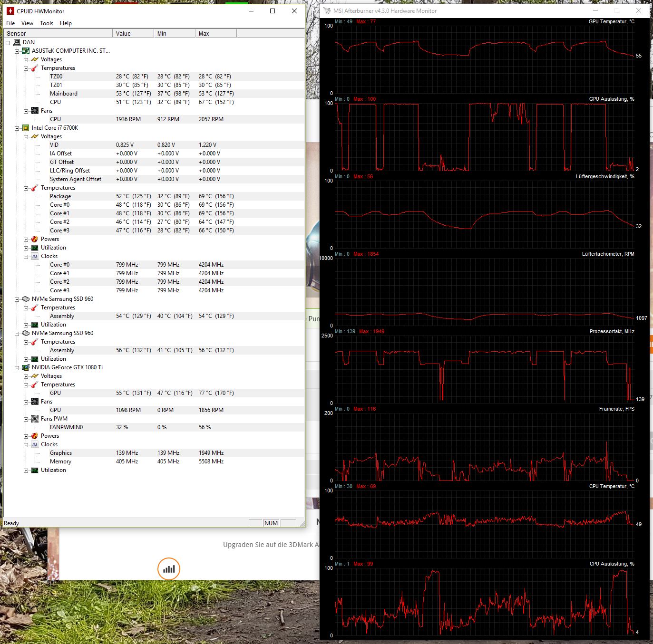Select the Mainboard temperature row
Image resolution: width=653 pixels, height=644 pixels.
[154, 94]
